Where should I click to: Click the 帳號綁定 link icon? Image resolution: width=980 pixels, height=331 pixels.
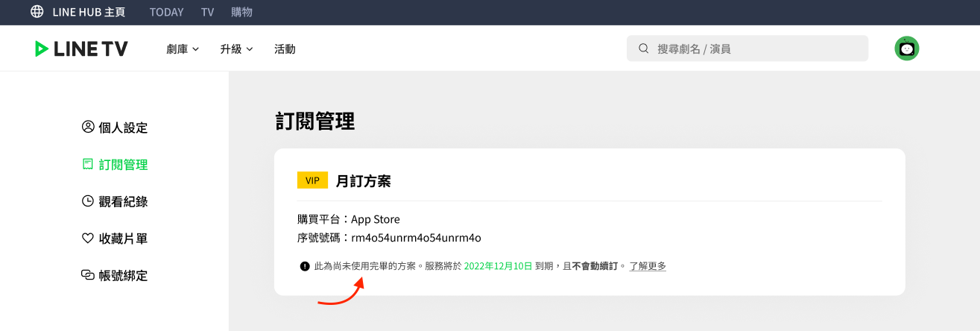point(88,274)
